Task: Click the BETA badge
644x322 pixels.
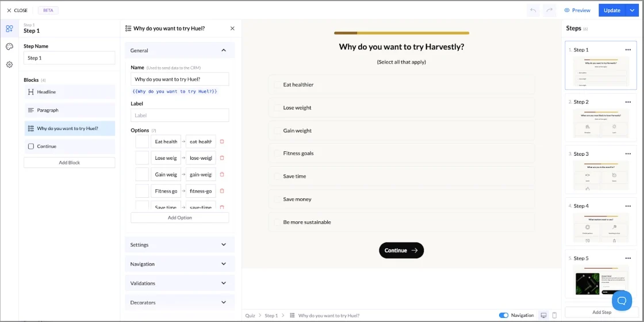Action: click(x=48, y=10)
